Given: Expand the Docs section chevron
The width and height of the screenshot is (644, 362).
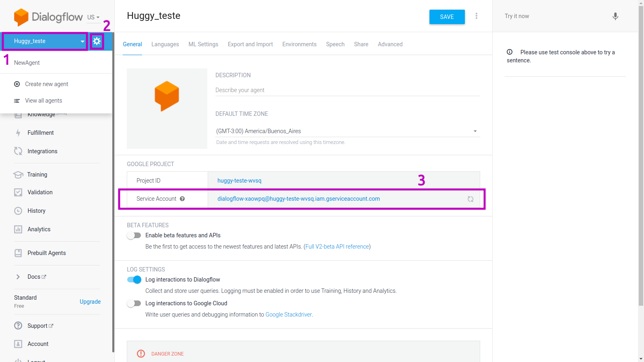Looking at the screenshot, I should coord(18,277).
